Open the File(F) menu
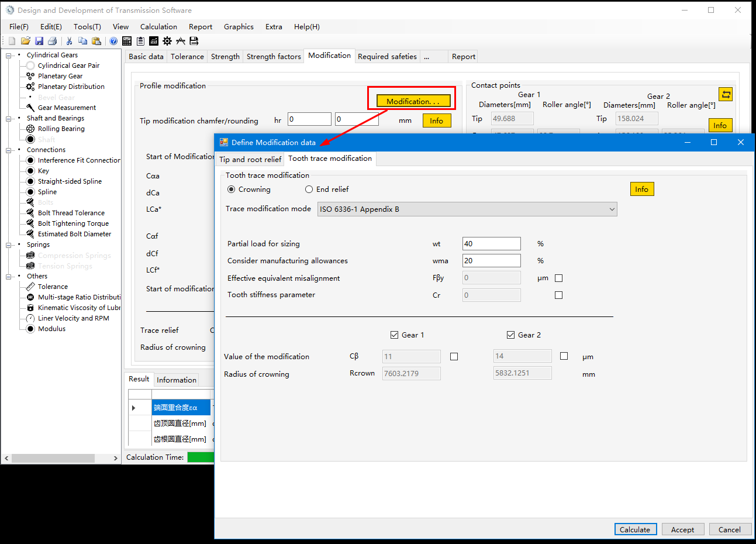756x544 pixels. pos(19,27)
